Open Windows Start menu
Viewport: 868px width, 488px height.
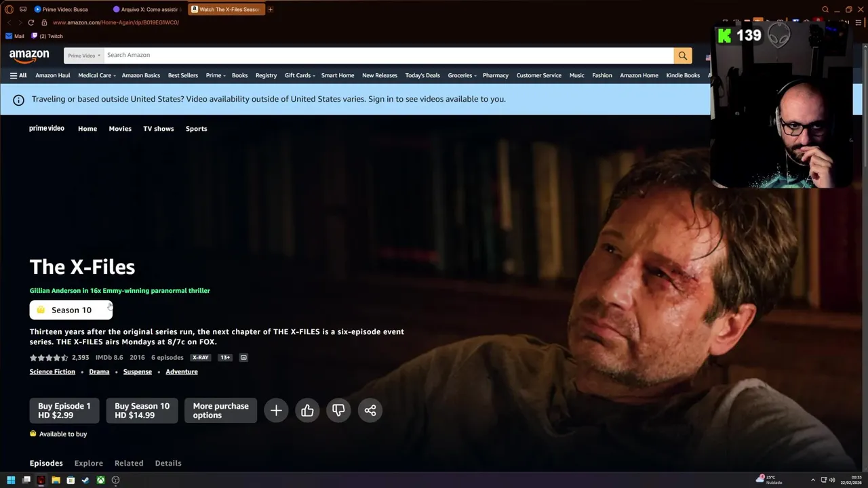pos(11,480)
